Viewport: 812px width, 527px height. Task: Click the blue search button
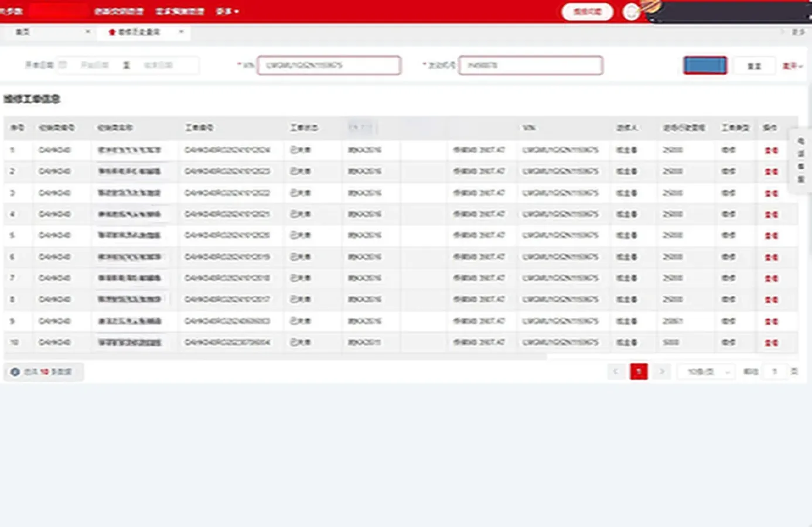coord(705,66)
